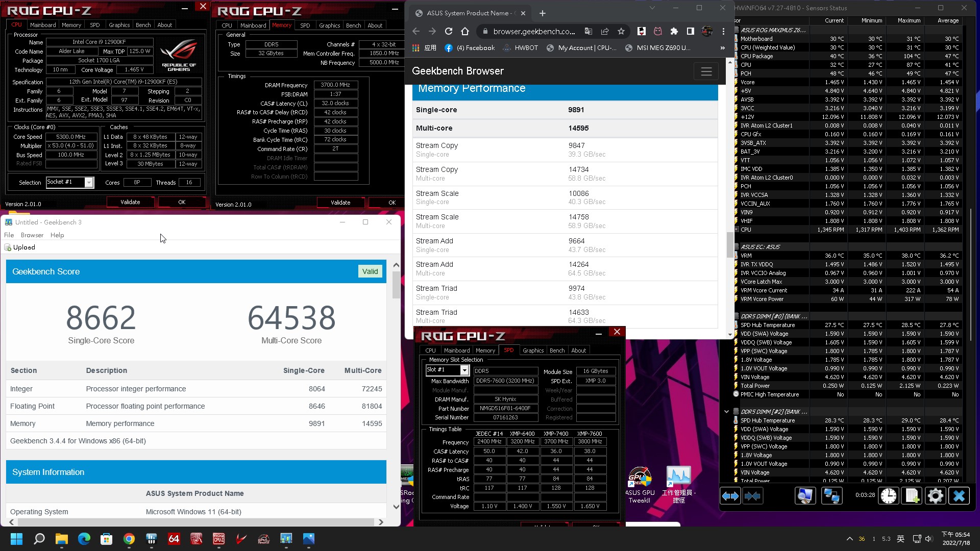Show hidden system tray icons
Screen dimensions: 980x551
pos(849,539)
